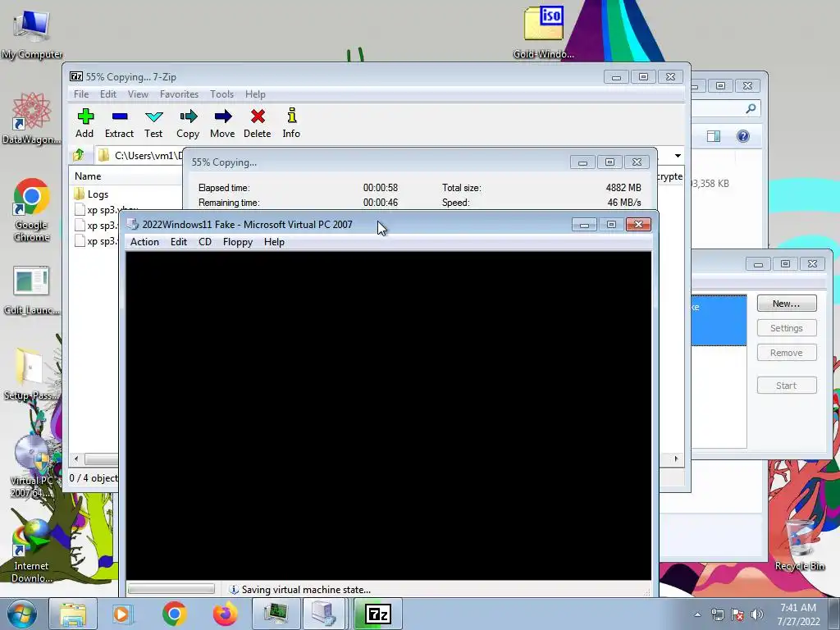Click the Move tool in 7-Zip
Image resolution: width=840 pixels, height=630 pixels.
point(222,123)
